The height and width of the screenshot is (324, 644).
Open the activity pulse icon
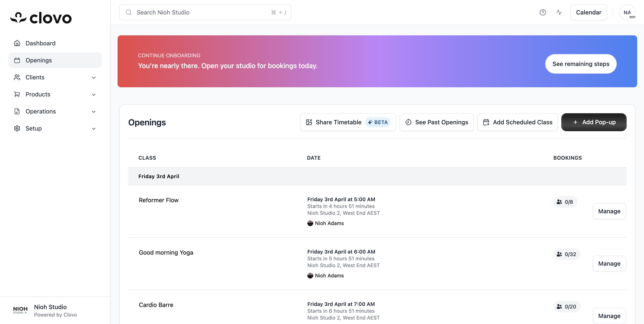[559, 12]
